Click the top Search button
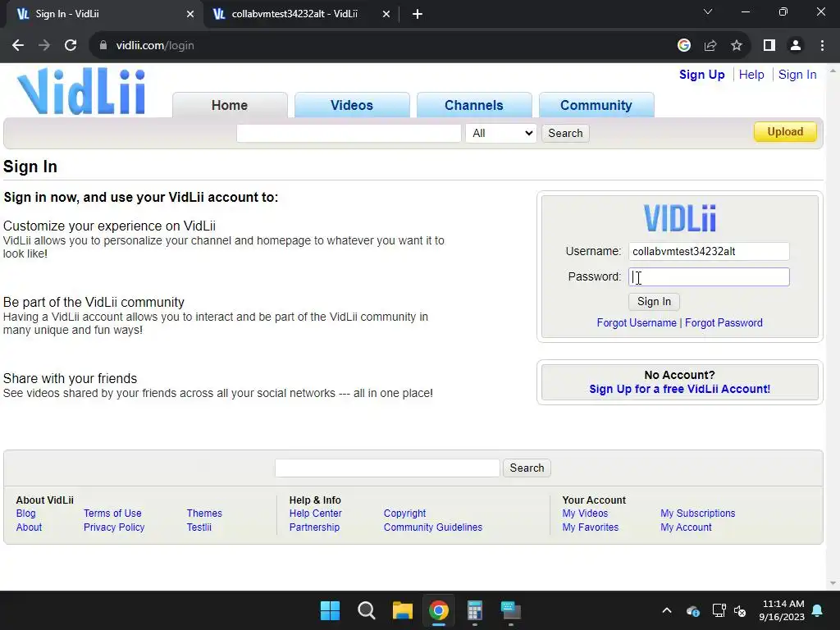The width and height of the screenshot is (840, 630). (x=565, y=134)
